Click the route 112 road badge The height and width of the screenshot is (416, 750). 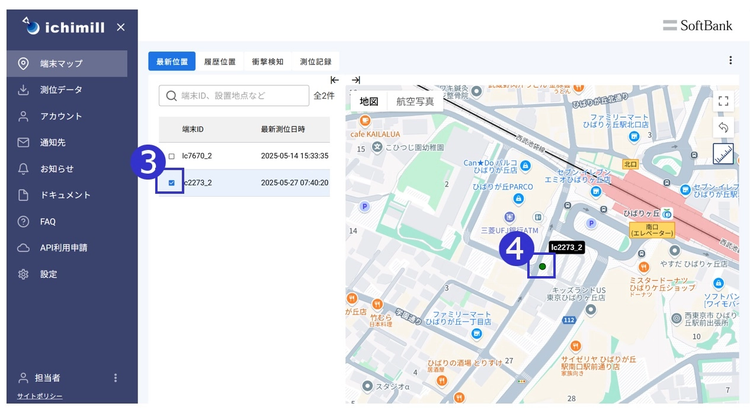click(569, 320)
